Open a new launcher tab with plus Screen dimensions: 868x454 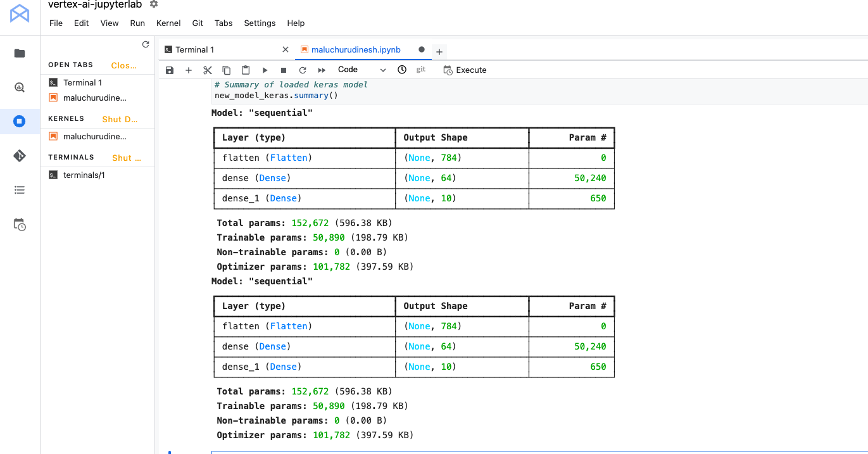pyautogui.click(x=439, y=51)
